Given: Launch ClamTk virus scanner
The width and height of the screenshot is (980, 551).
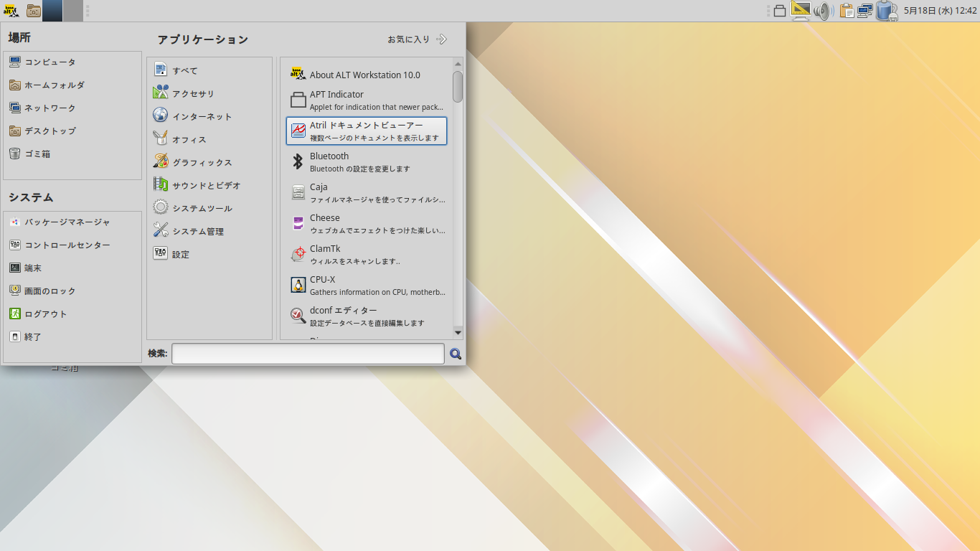Looking at the screenshot, I should tap(367, 255).
